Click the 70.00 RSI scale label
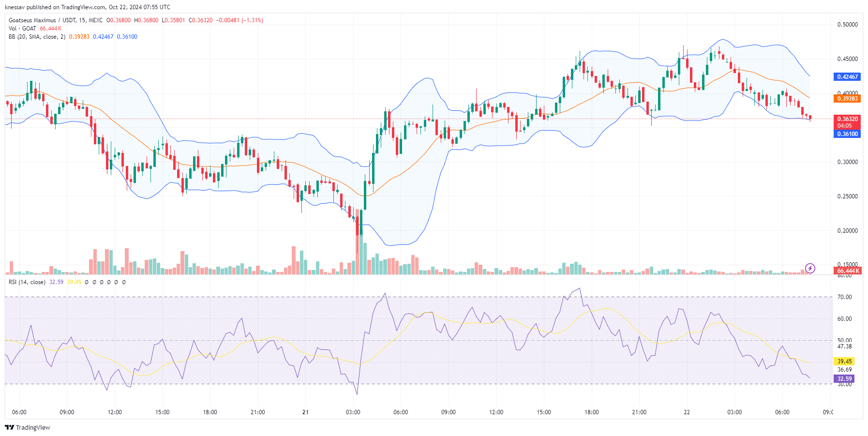The width and height of the screenshot is (868, 436). 844,297
